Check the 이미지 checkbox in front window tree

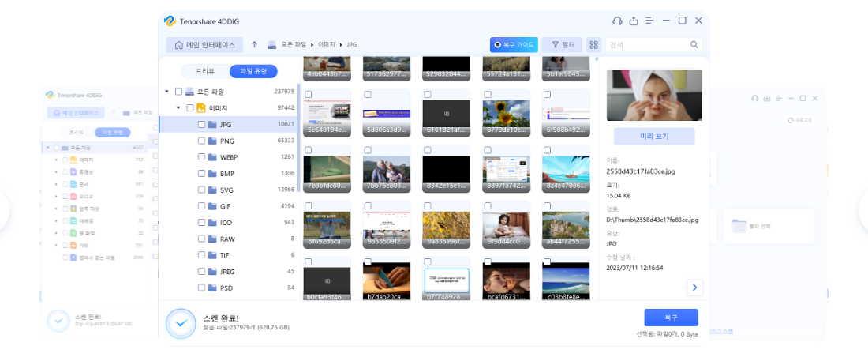tap(190, 108)
